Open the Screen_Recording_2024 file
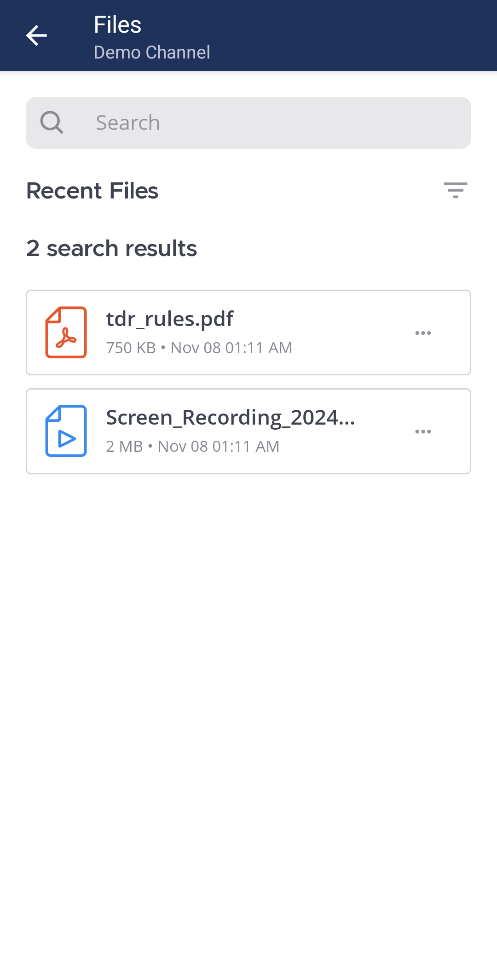497x980 pixels. [230, 418]
